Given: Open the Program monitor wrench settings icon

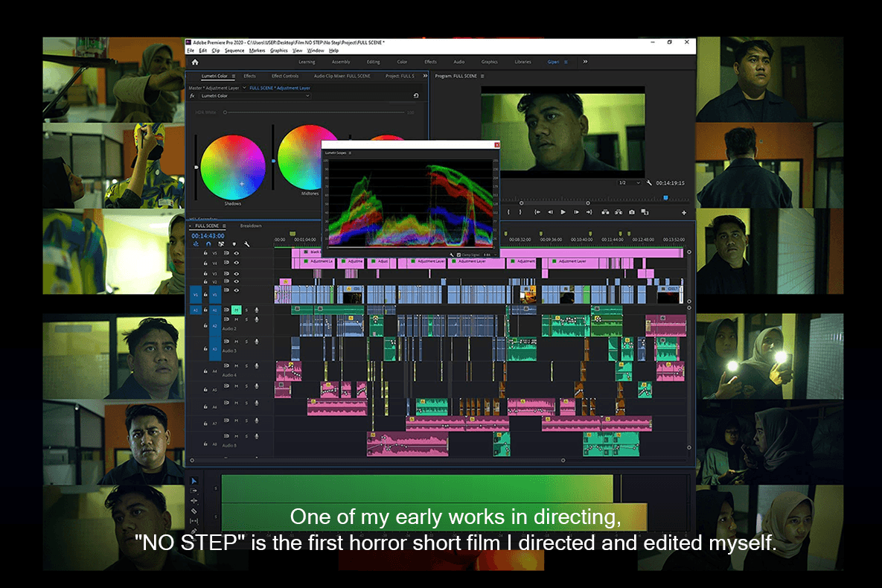Looking at the screenshot, I should [649, 183].
